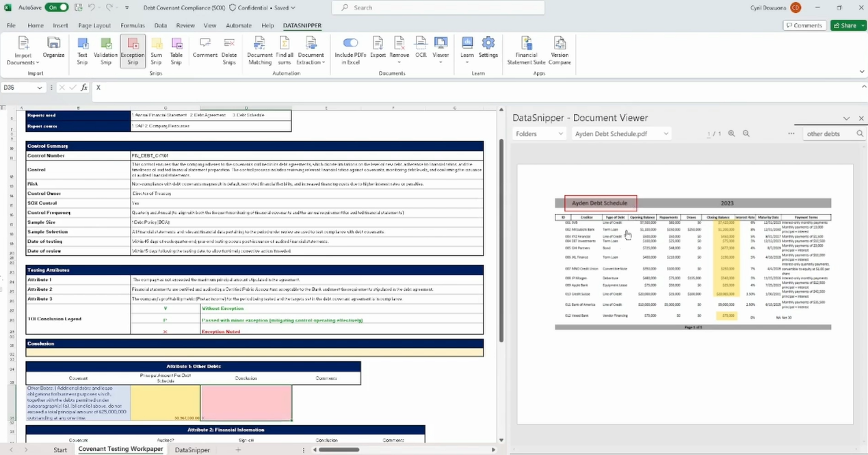Select the Validation Snip tool
Viewport: 868px width, 455px height.
tap(105, 51)
